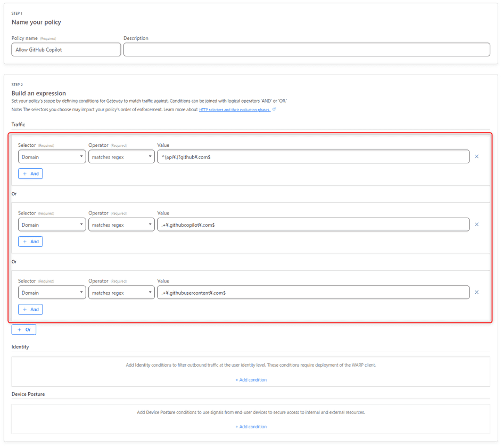Expand the Domain selector of the last condition
503x448 pixels.
coord(52,292)
